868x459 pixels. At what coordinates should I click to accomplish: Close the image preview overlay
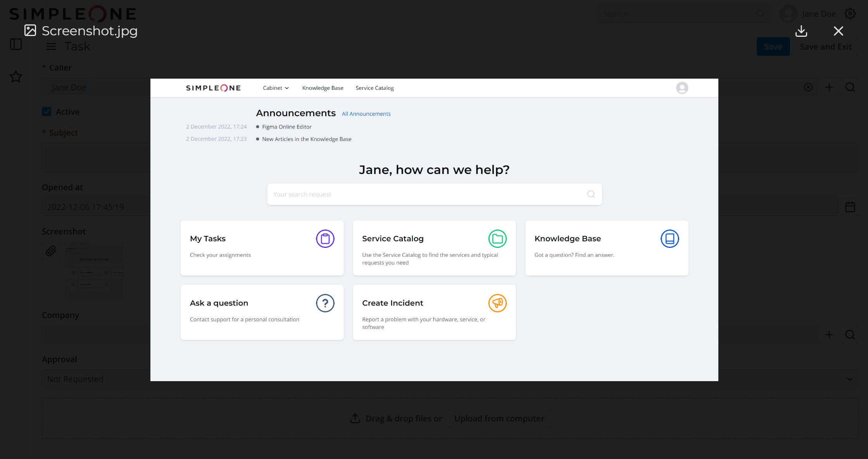tap(838, 31)
